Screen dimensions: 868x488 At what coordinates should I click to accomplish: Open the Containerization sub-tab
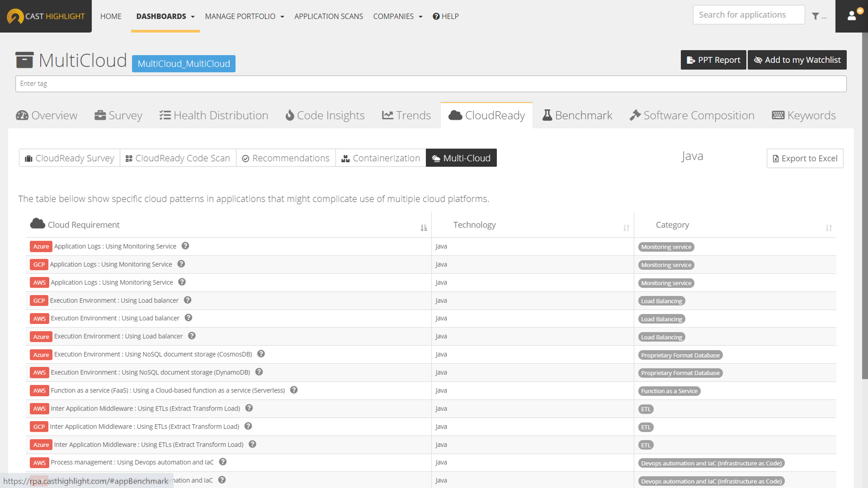click(x=381, y=158)
